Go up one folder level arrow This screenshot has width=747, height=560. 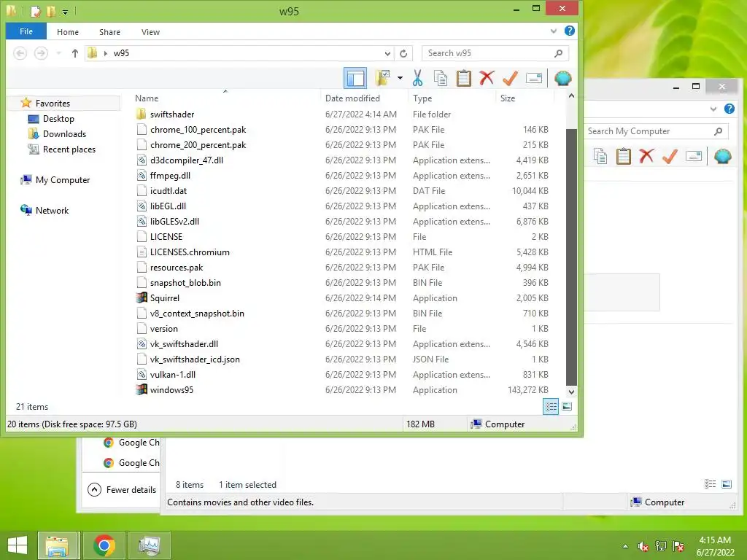[x=75, y=53]
